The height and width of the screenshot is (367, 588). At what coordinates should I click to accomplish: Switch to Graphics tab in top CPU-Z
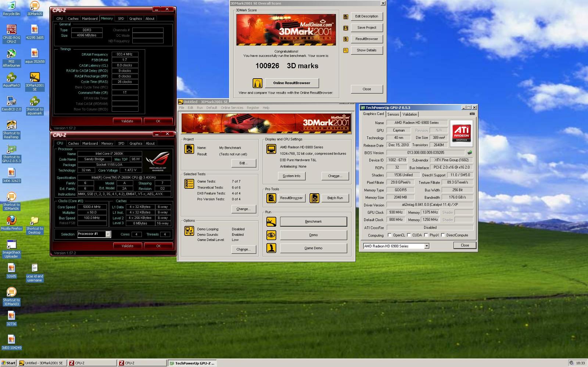click(x=136, y=18)
